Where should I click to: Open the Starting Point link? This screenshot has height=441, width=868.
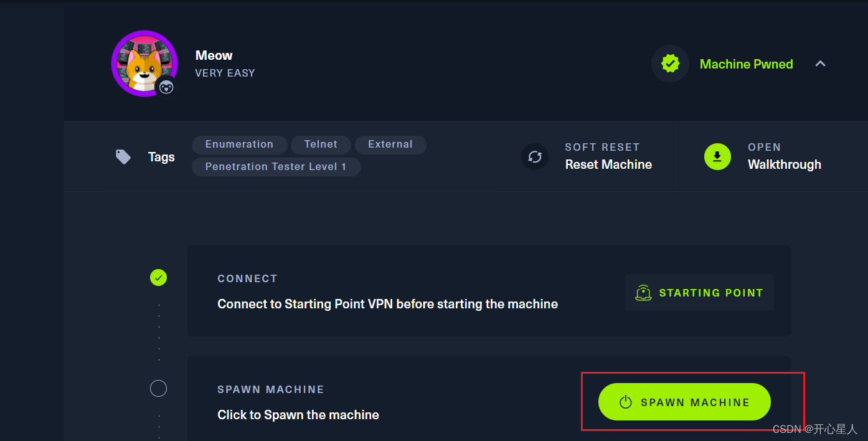point(711,292)
